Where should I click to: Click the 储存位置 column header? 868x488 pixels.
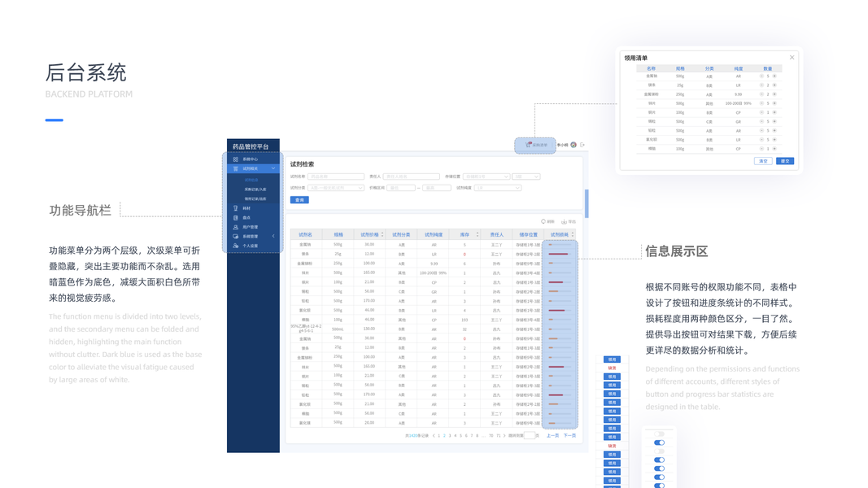click(528, 234)
